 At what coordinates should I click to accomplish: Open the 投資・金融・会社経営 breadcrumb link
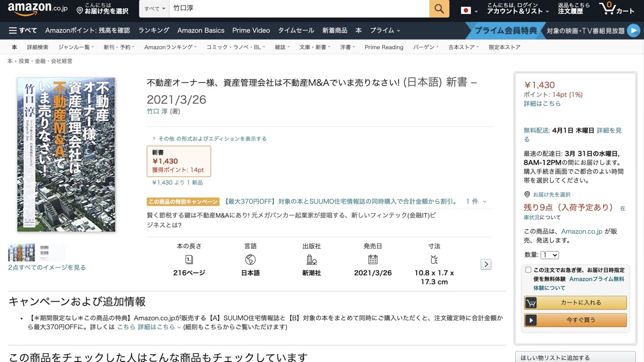45,61
